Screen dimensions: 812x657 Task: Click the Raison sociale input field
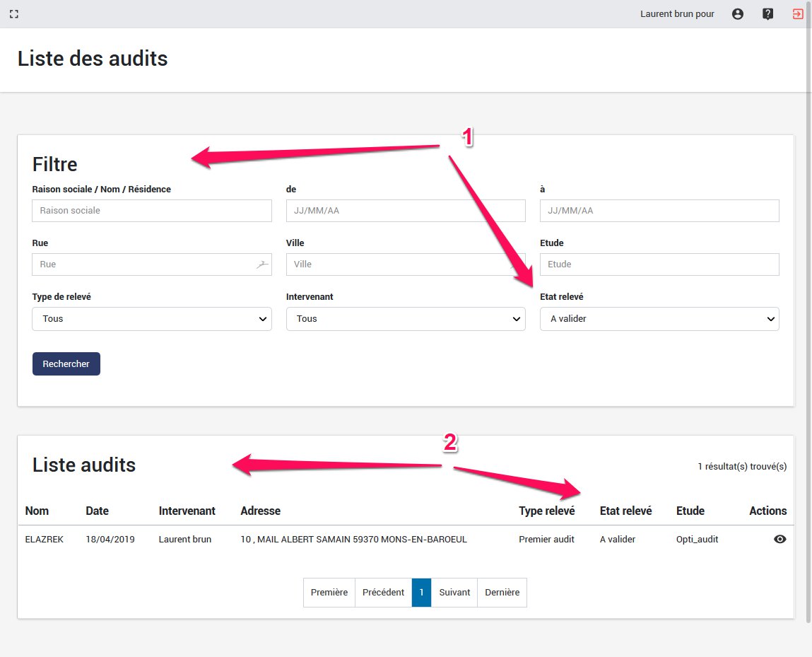[151, 210]
